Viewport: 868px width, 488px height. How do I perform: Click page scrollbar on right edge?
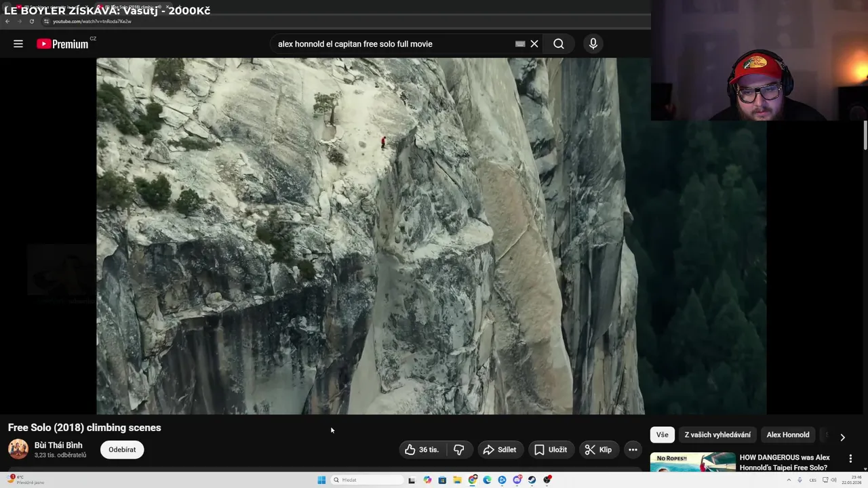865,136
